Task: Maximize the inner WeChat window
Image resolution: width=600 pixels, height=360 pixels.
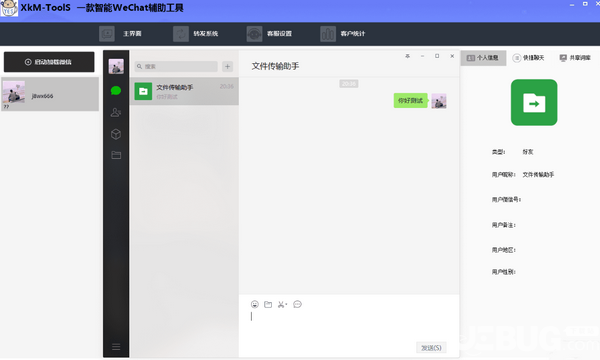Action: tap(437, 56)
